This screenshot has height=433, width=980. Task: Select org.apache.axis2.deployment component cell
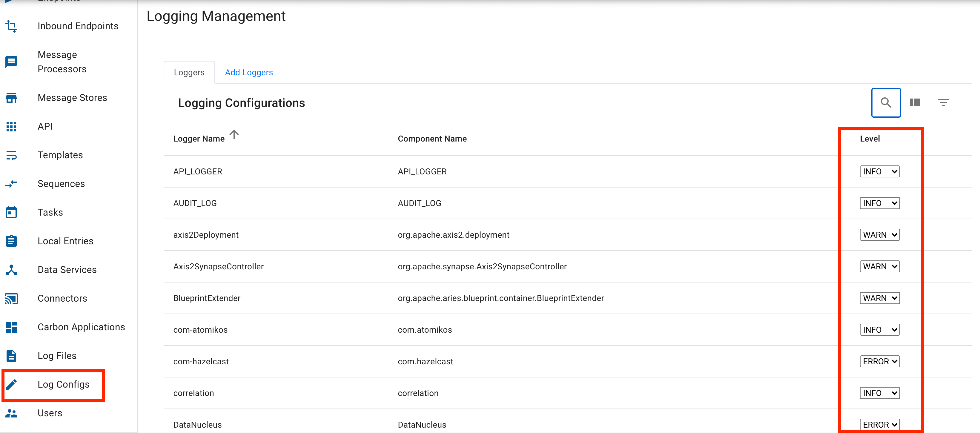454,235
